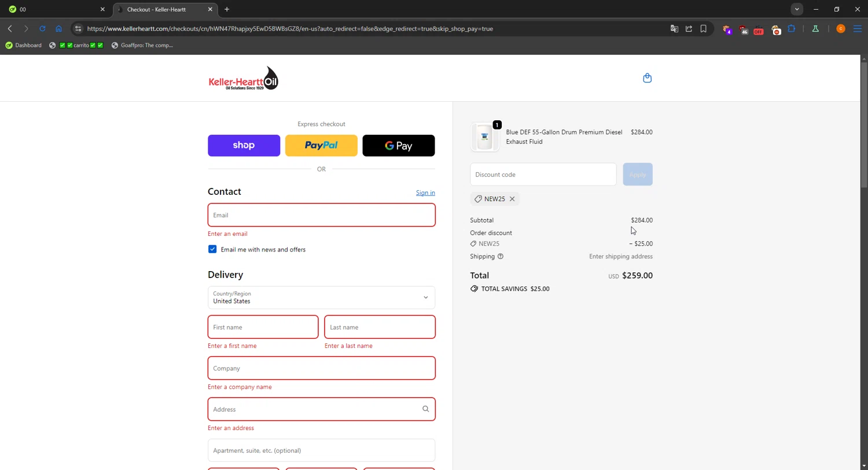This screenshot has width=868, height=470.
Task: Open the monkey extension with badge 4
Action: point(727,29)
